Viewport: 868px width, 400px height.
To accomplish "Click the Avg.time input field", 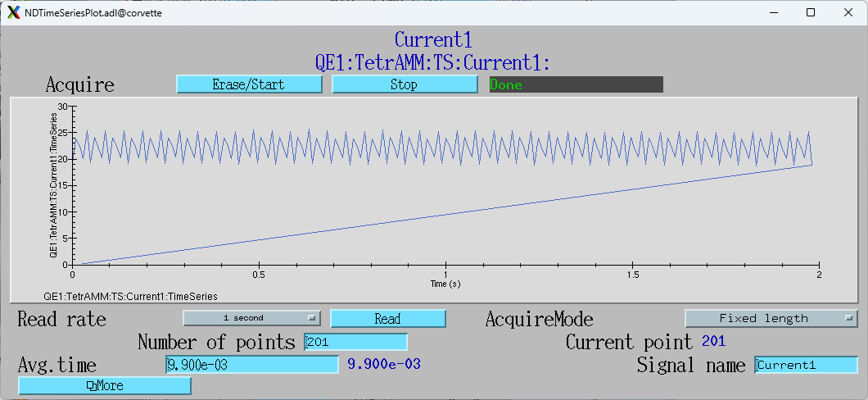I will coord(252,365).
